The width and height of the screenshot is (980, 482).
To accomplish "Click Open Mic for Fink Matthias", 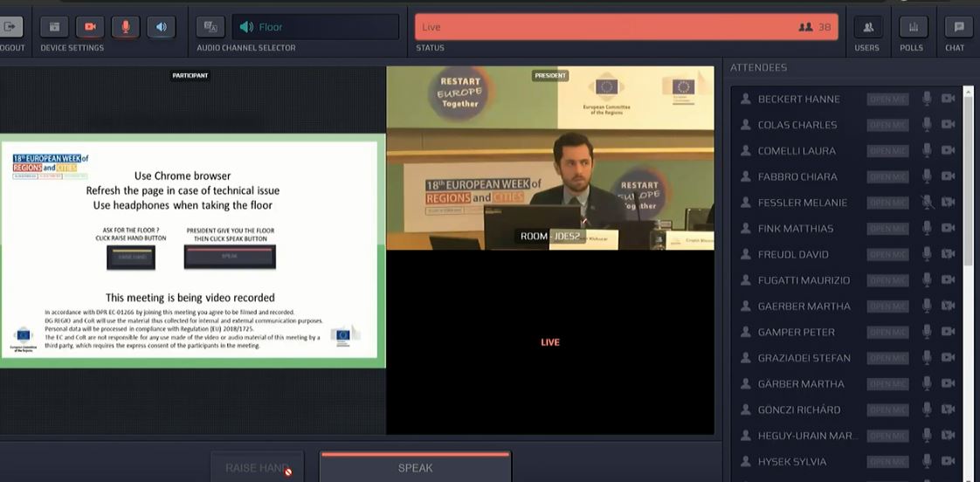I will tap(887, 229).
